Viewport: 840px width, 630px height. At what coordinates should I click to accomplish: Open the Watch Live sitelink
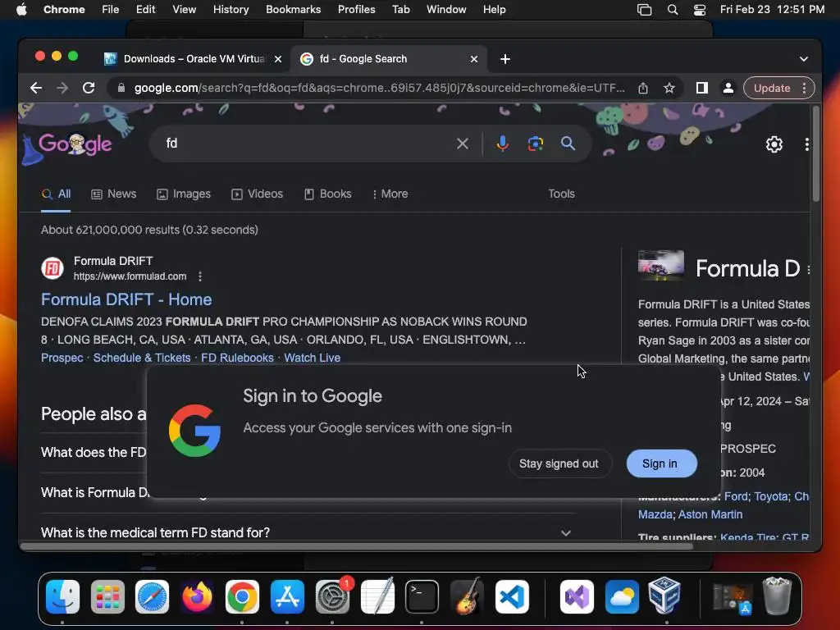pyautogui.click(x=313, y=358)
